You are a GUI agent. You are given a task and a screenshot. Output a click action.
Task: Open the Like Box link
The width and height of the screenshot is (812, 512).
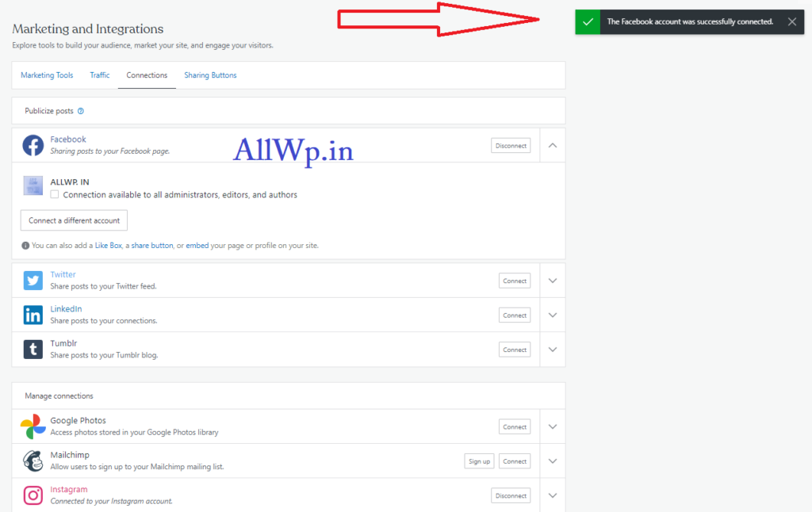click(108, 246)
